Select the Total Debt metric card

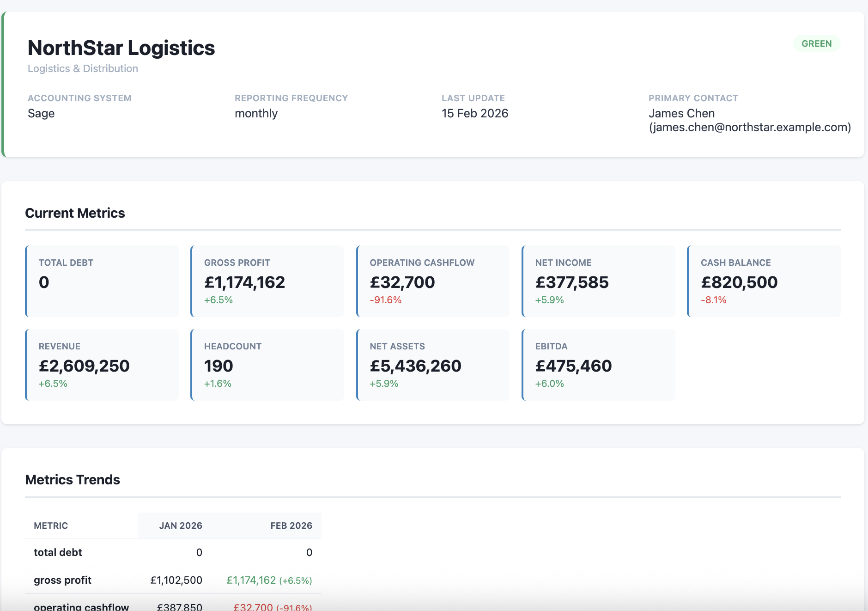click(102, 281)
